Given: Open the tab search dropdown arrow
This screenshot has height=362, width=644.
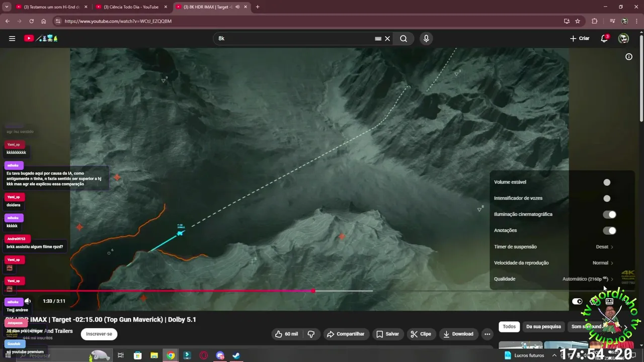Looking at the screenshot, I should pyautogui.click(x=7, y=7).
